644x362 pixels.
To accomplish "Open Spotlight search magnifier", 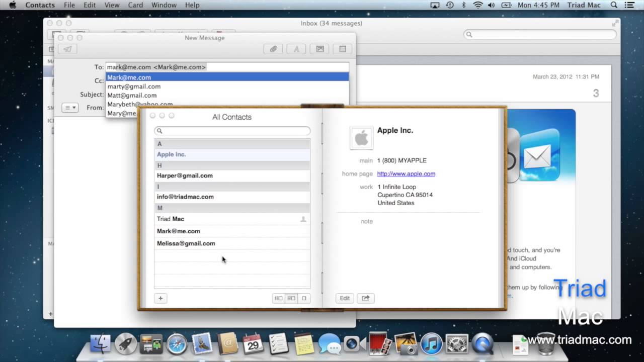I will pos(614,5).
